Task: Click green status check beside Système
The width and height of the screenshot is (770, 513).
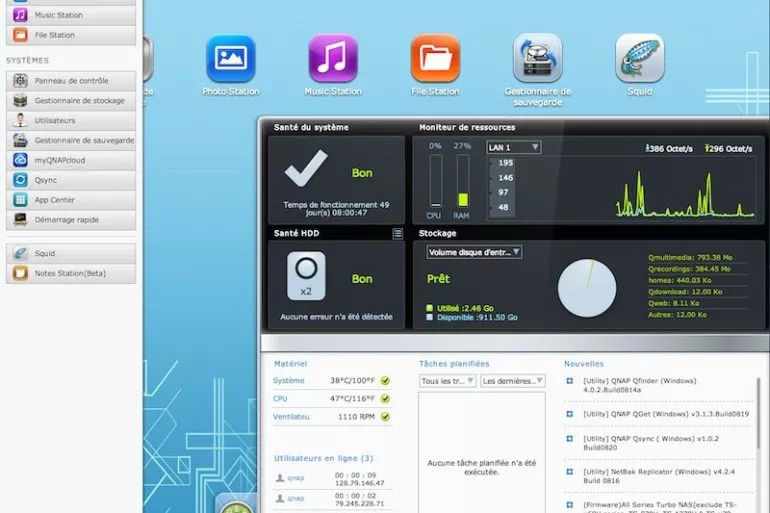Action: pos(385,380)
